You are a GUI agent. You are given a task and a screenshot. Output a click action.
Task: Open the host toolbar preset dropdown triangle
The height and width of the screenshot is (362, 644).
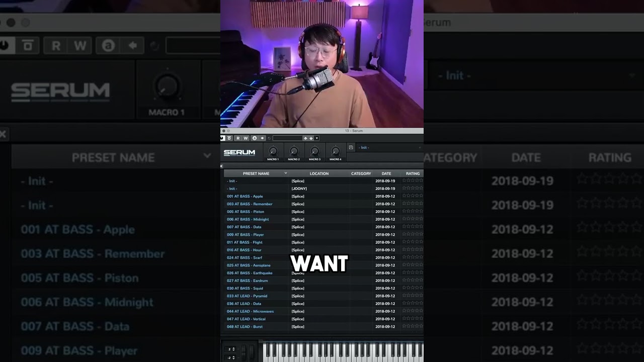(x=316, y=138)
